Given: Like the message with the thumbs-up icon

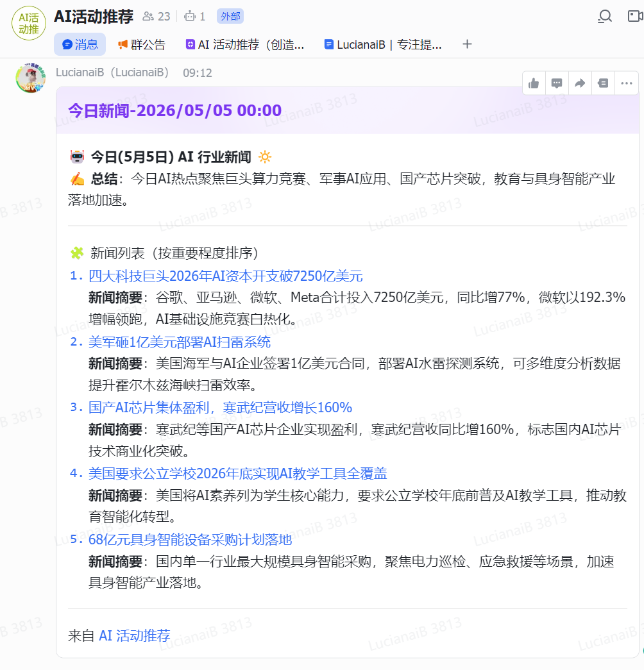Looking at the screenshot, I should pos(534,83).
